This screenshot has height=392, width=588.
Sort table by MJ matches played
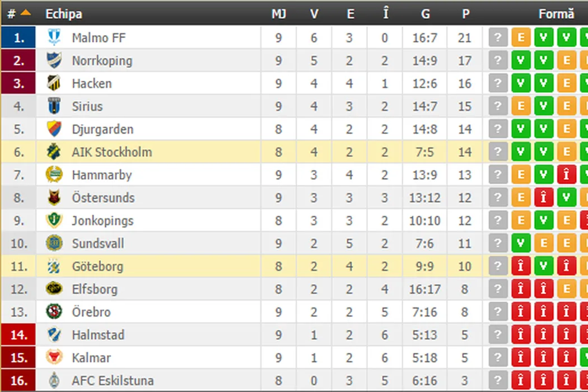tap(279, 13)
